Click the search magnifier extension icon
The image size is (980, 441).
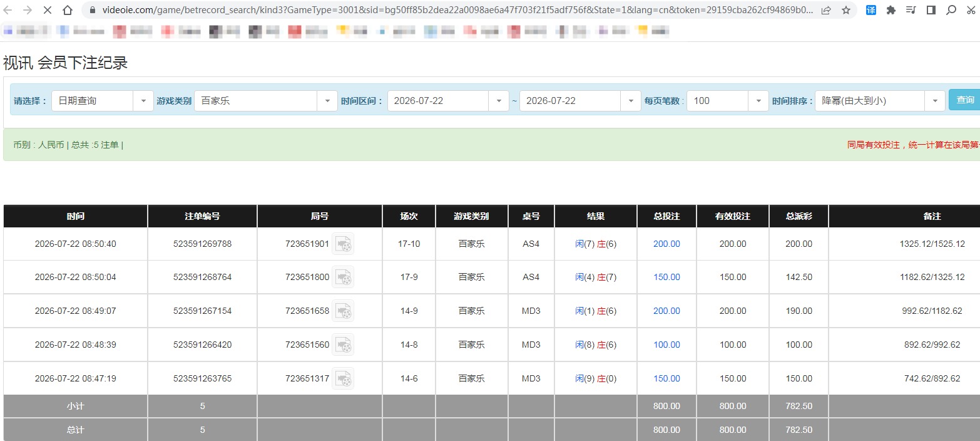coord(951,10)
